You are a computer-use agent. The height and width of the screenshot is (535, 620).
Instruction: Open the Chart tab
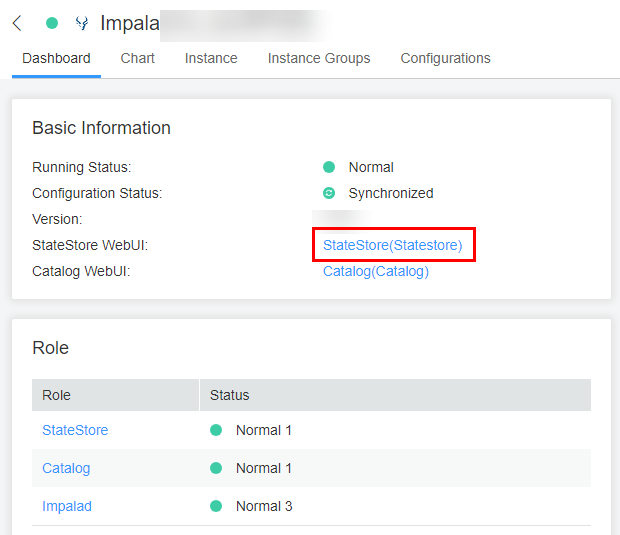pyautogui.click(x=138, y=59)
